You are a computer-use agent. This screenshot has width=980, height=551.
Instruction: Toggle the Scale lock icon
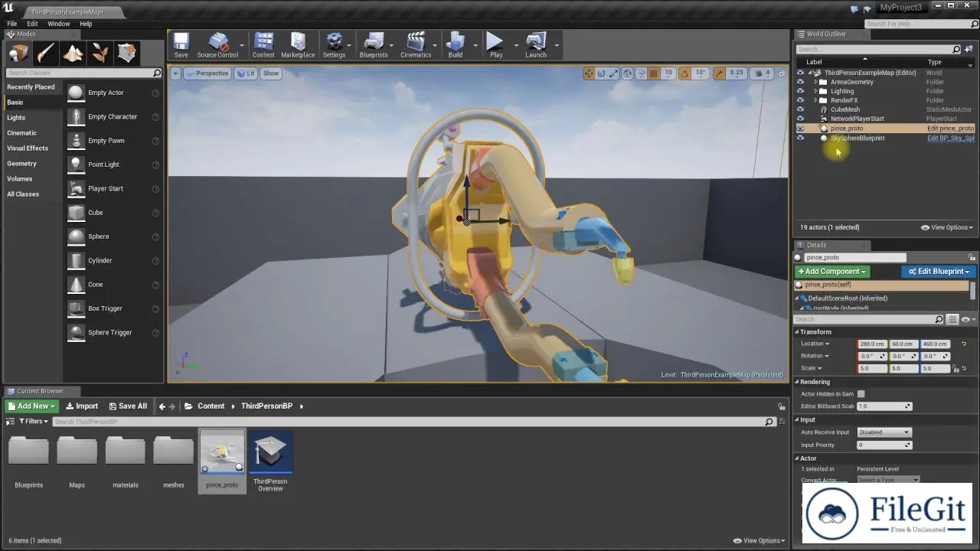[956, 369]
